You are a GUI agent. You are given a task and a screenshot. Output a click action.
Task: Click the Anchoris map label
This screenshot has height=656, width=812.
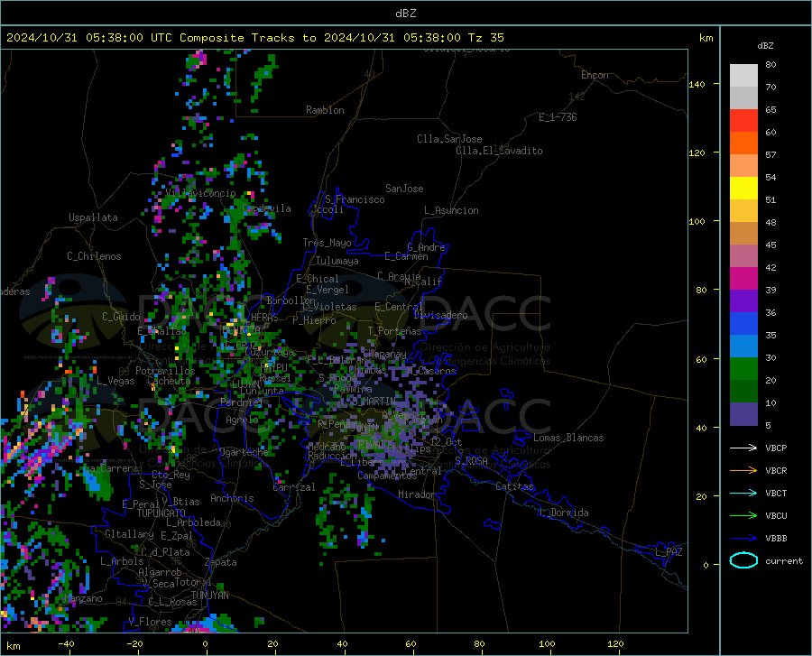pos(232,498)
